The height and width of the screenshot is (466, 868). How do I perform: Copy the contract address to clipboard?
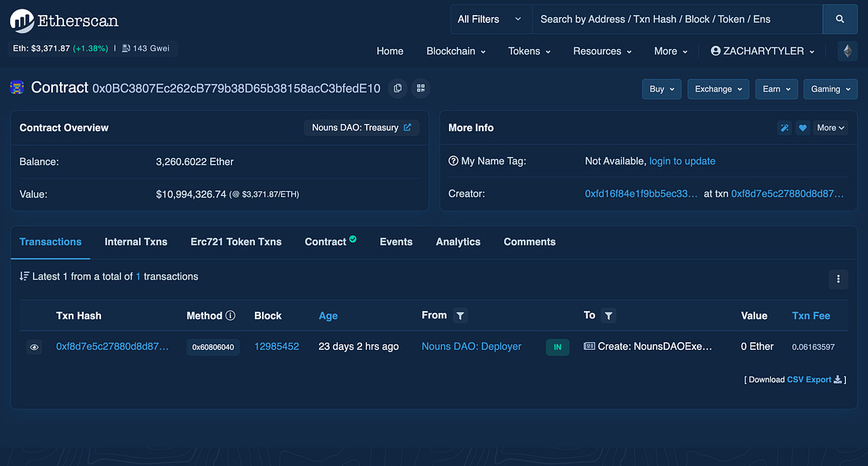click(x=398, y=88)
